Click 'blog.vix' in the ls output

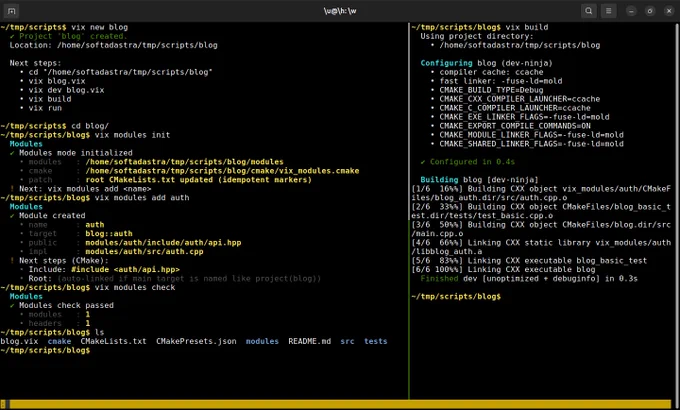[19, 341]
